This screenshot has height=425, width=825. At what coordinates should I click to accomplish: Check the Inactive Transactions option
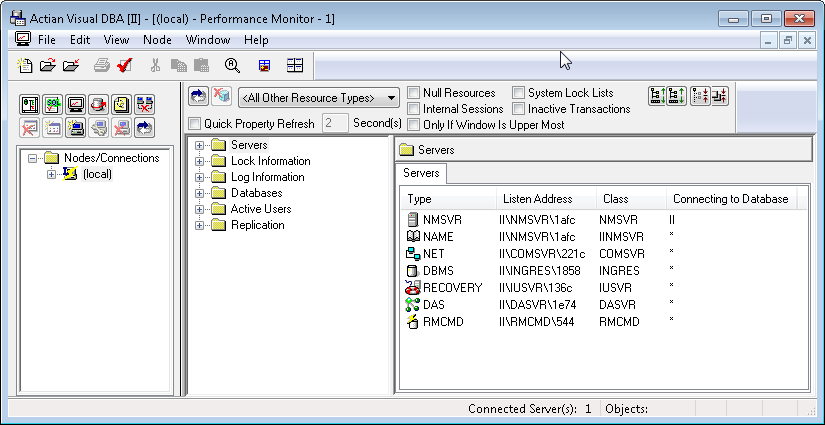point(519,109)
